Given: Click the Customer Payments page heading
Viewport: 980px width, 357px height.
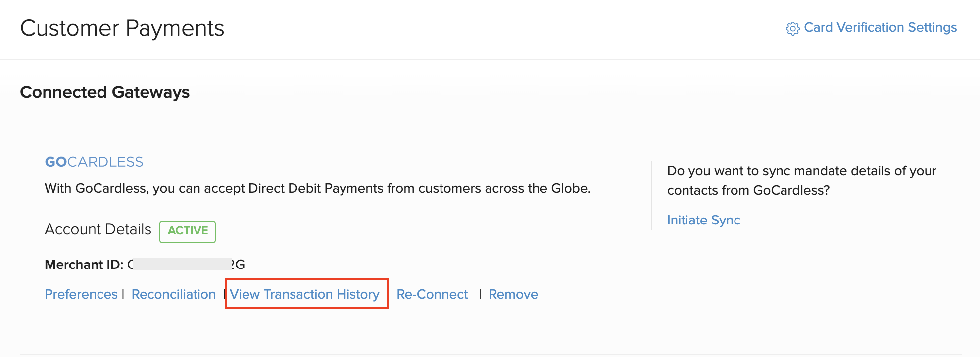Looking at the screenshot, I should pyautogui.click(x=122, y=28).
